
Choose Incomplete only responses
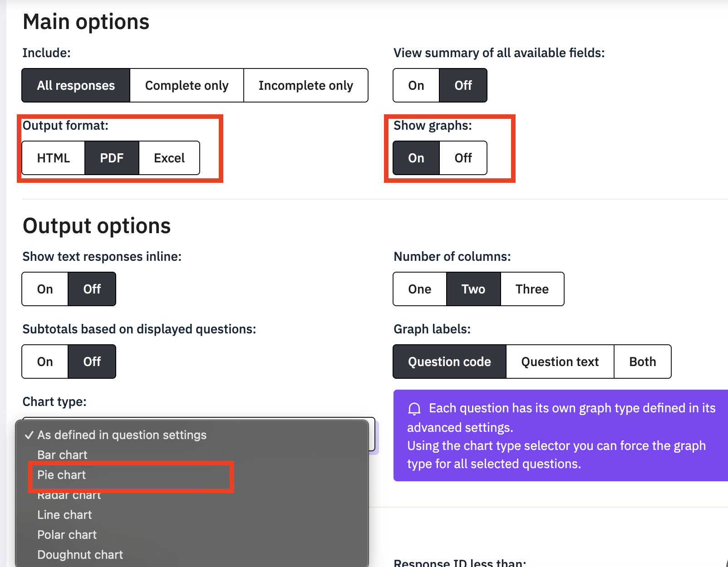[305, 85]
